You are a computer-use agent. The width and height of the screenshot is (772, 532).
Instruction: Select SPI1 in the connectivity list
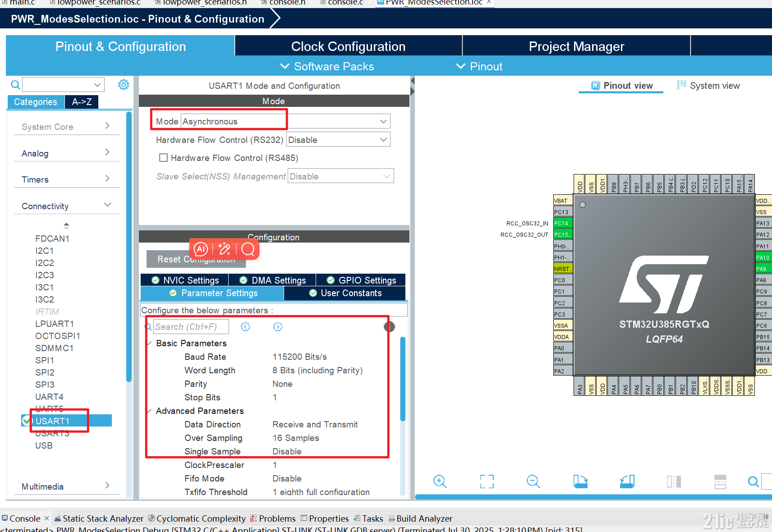[x=45, y=360]
